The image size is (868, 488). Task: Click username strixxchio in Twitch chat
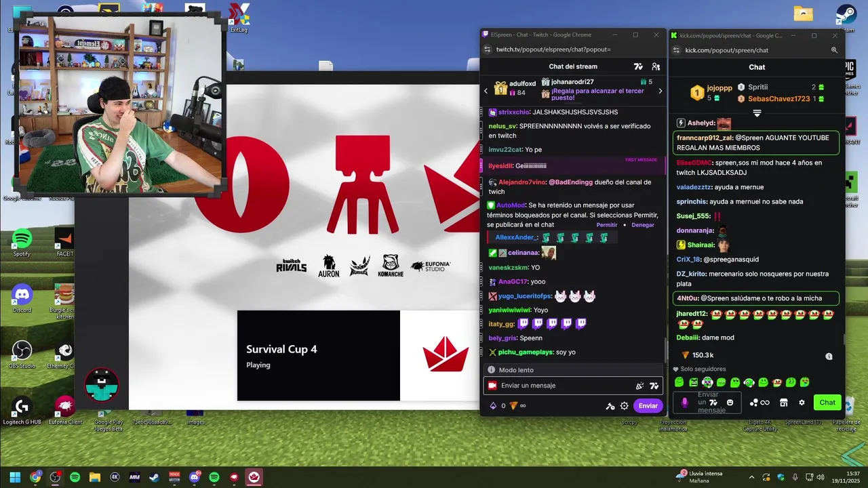(513, 112)
